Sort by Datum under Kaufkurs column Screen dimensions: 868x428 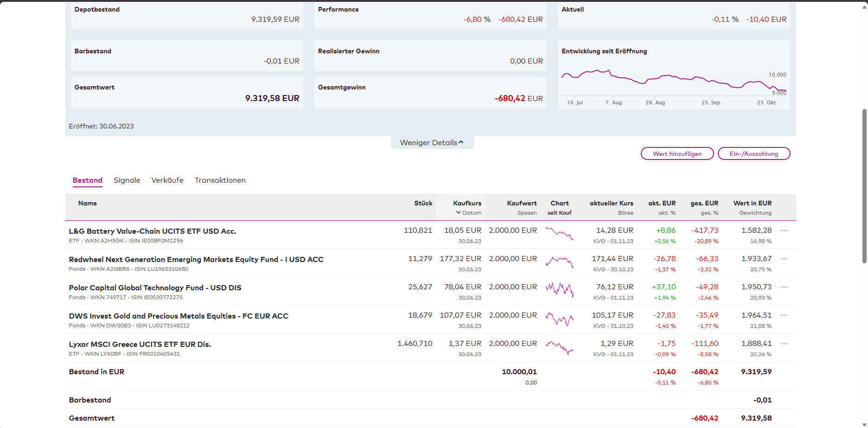(x=468, y=213)
